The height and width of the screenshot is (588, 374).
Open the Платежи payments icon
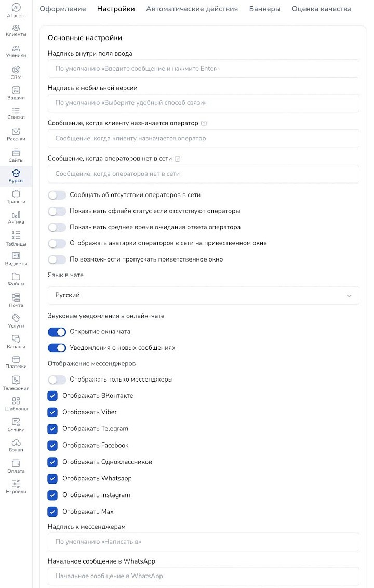[x=16, y=359]
